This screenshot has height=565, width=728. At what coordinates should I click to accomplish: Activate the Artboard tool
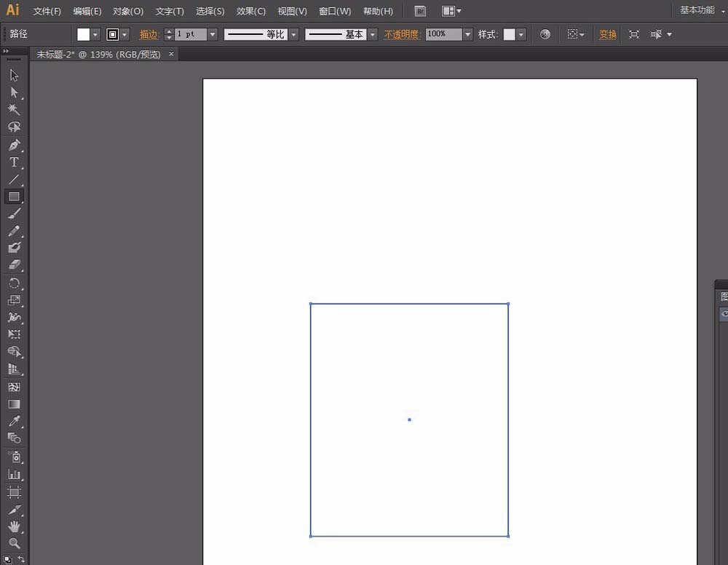click(14, 492)
